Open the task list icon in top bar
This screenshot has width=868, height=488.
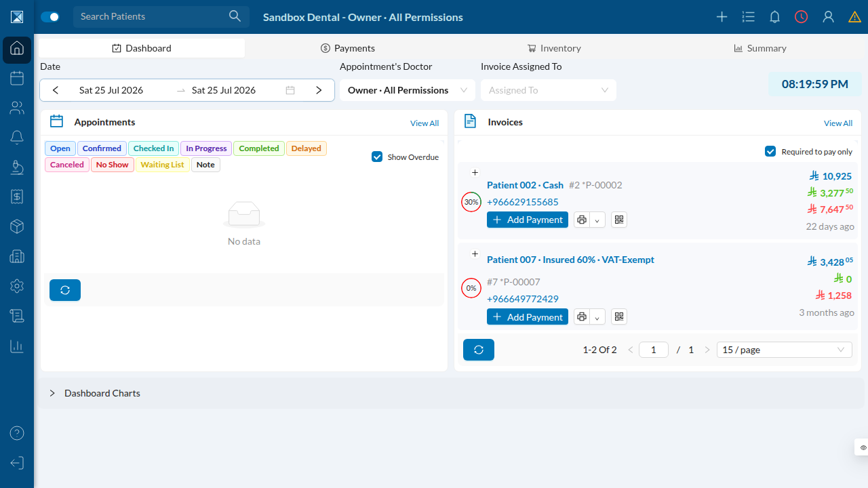click(x=748, y=17)
